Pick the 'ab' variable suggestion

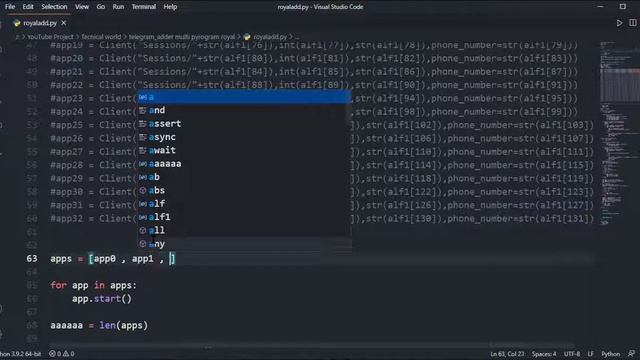[244, 177]
